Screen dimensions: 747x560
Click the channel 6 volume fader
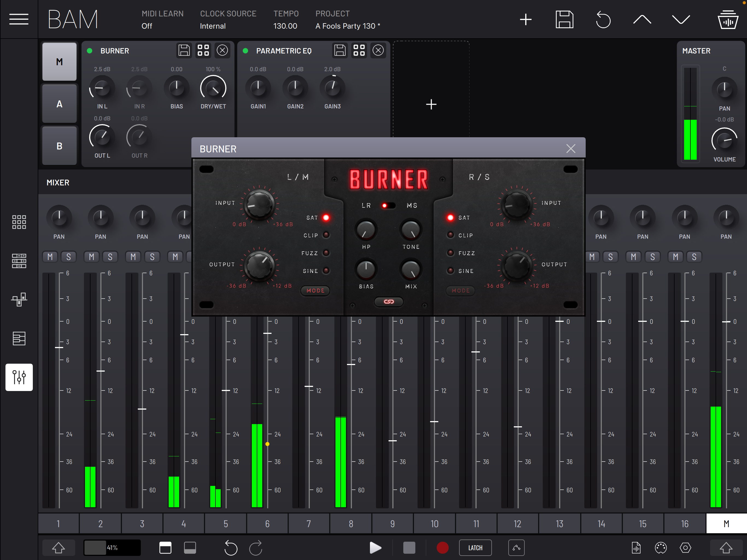(x=267, y=333)
